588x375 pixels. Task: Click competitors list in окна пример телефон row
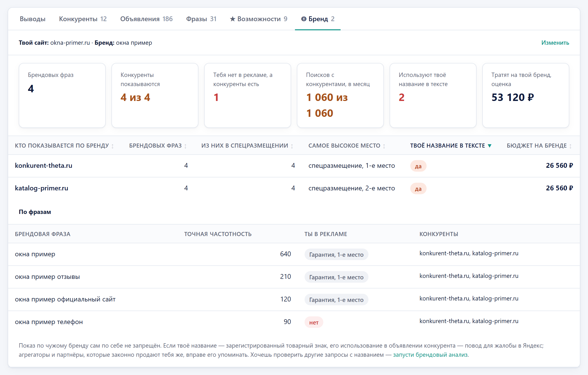[x=469, y=321]
